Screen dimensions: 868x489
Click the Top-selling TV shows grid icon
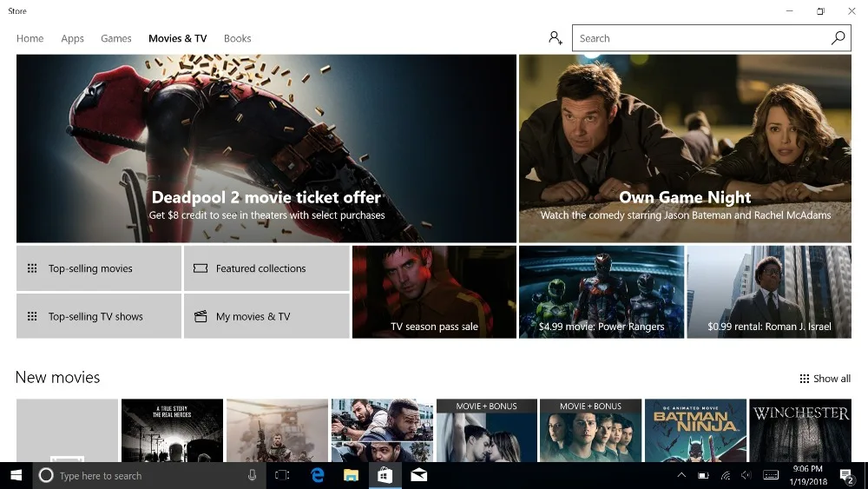tap(32, 316)
